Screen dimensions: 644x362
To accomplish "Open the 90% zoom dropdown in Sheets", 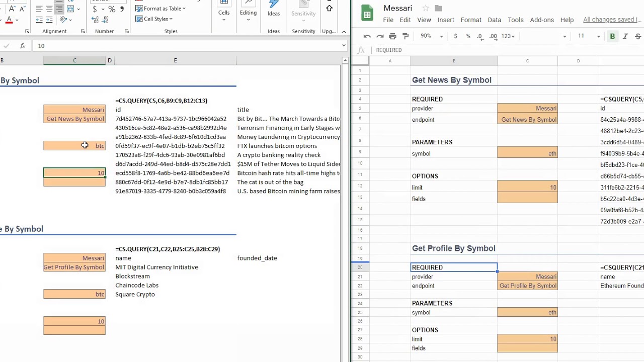I will click(x=432, y=36).
